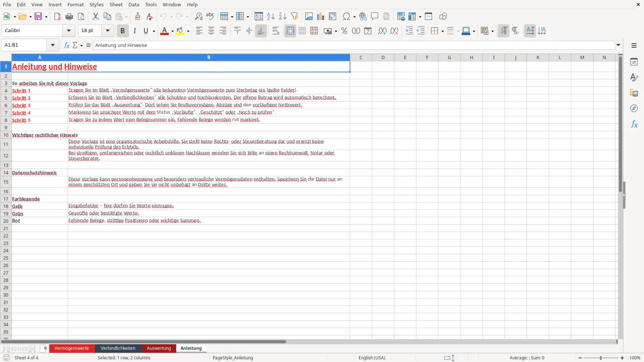
Task: Click the formula equals sign button
Action: pyautogui.click(x=89, y=46)
